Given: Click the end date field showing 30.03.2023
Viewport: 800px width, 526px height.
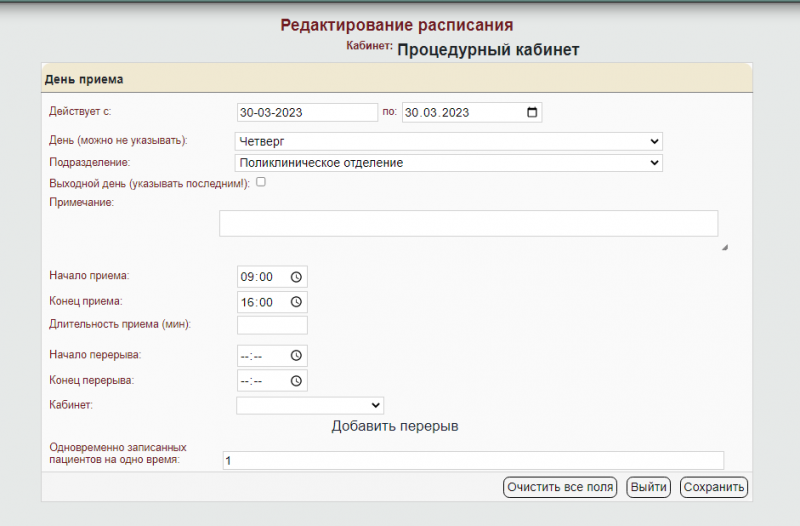Looking at the screenshot, I should [x=460, y=112].
